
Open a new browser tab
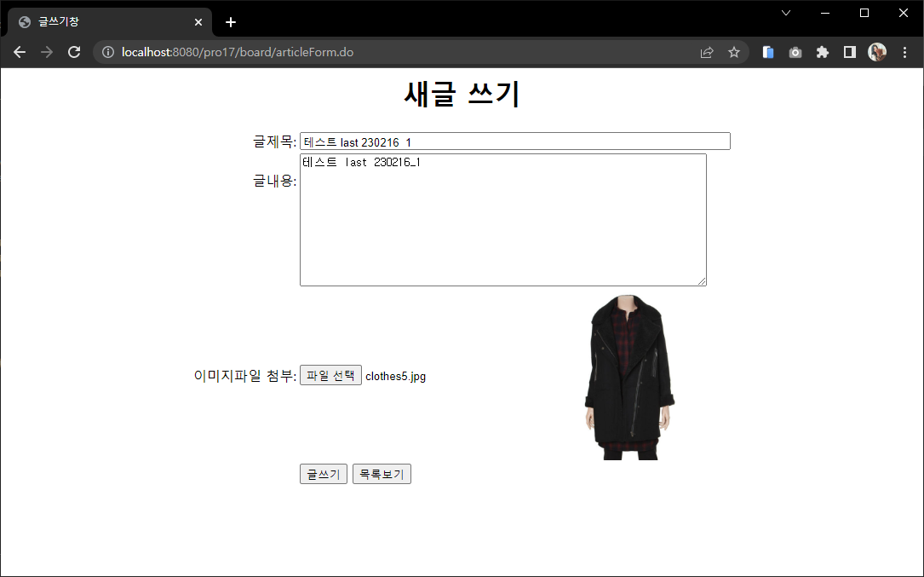(231, 22)
